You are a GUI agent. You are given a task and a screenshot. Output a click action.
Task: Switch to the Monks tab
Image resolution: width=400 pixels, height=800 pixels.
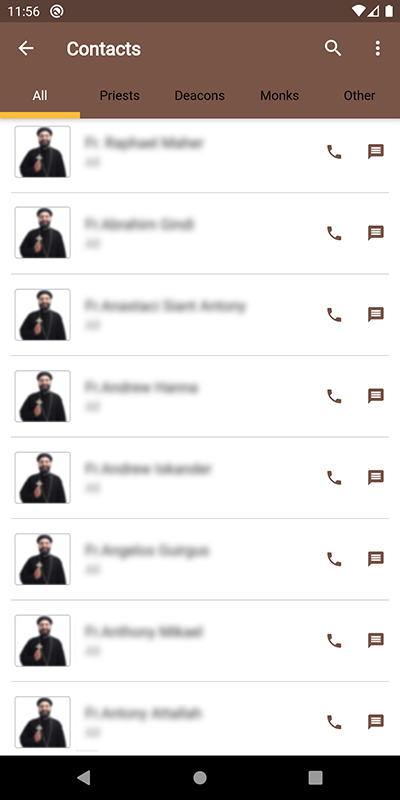click(x=280, y=95)
